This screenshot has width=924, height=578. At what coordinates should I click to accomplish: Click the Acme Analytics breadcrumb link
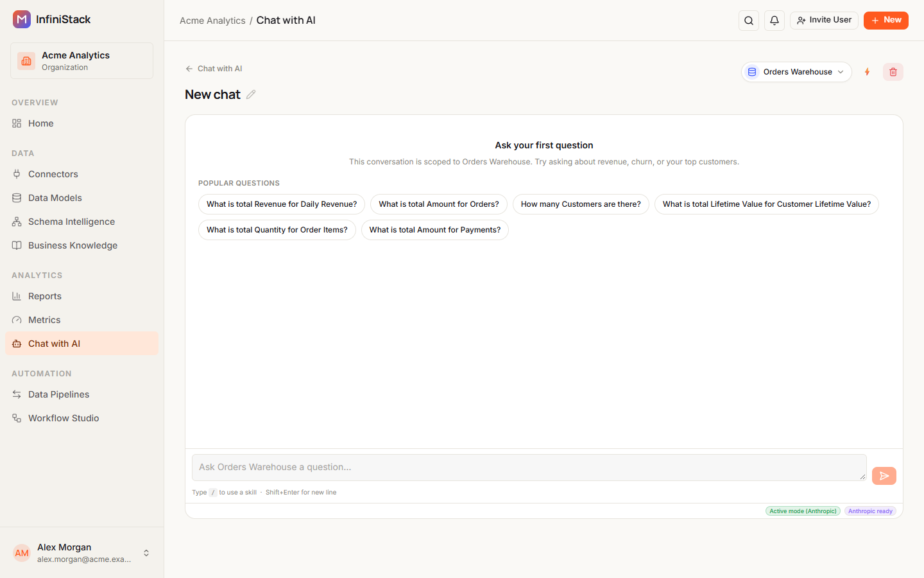(x=212, y=21)
